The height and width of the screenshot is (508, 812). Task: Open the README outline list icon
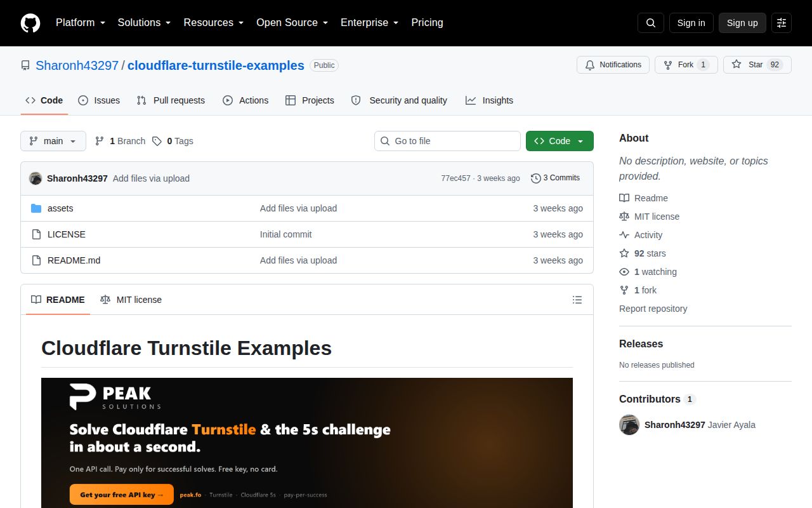577,300
